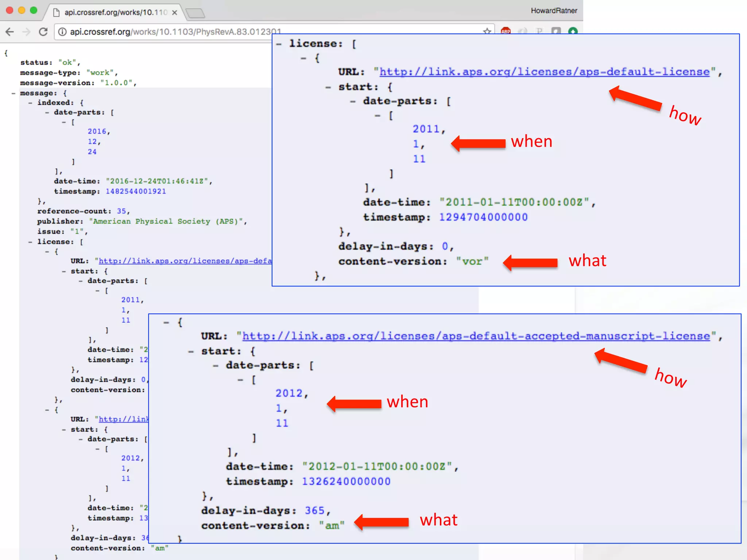Image resolution: width=747 pixels, height=560 pixels.
Task: Click the green circular extension icon
Action: 573,31
